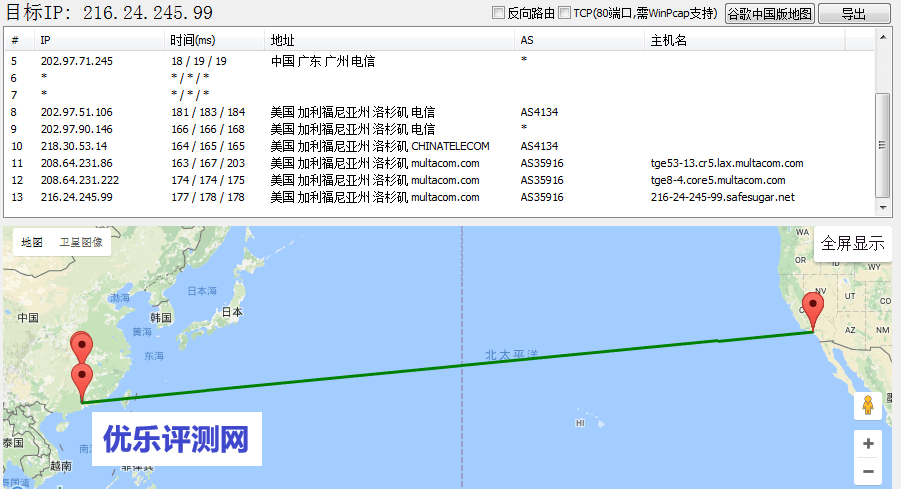Open 谷歌中国版地图 button
The width and height of the screenshot is (901, 489).
point(769,14)
